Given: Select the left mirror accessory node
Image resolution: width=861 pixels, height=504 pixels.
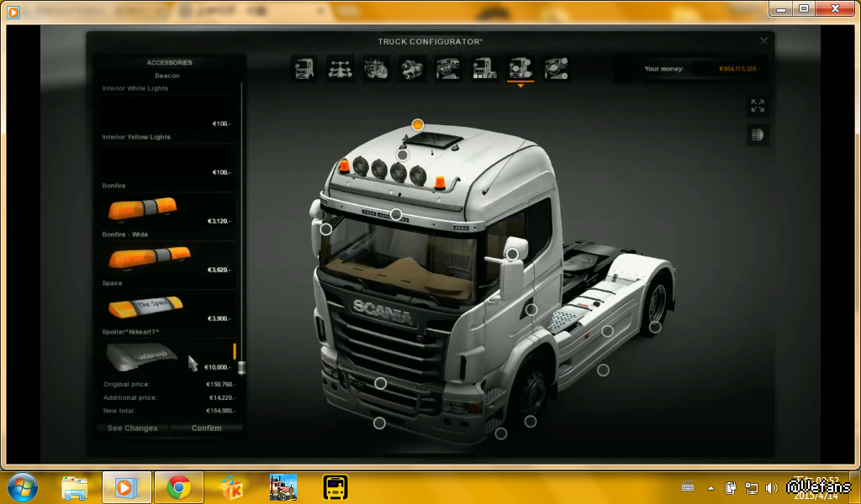Looking at the screenshot, I should pos(326,229).
